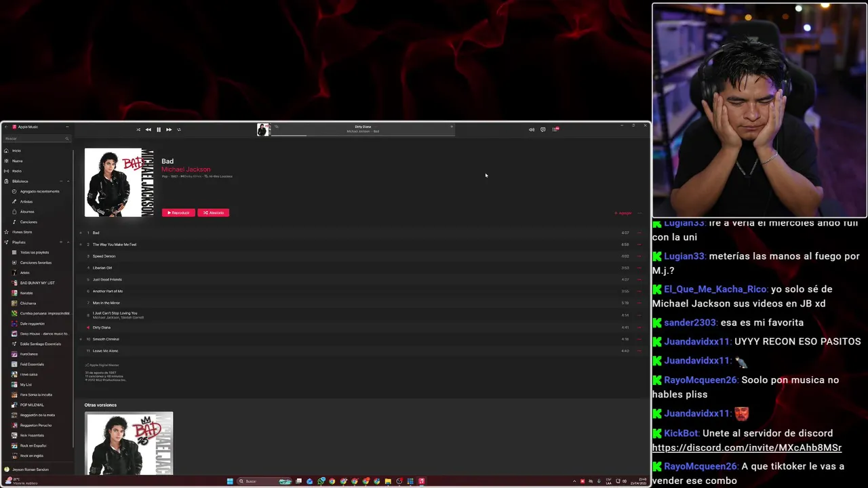Skip back to the previous track

coord(148,129)
